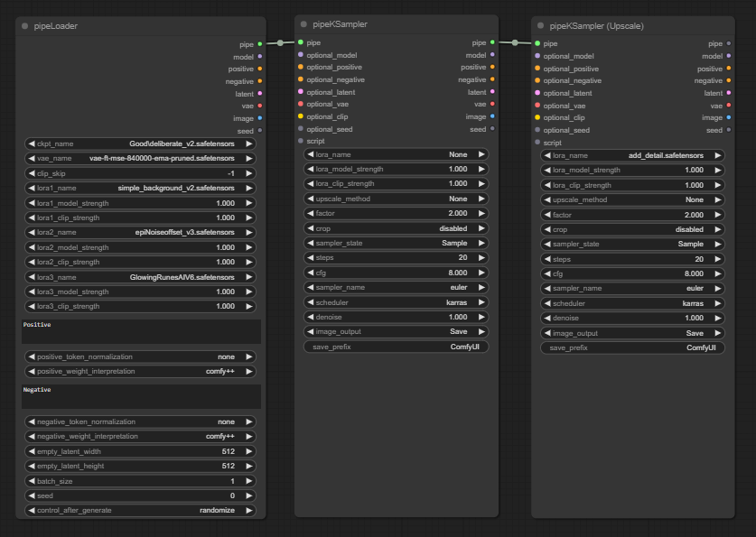
Task: Open the lora2_name epiNoiseoffset selector
Action: pyautogui.click(x=140, y=232)
